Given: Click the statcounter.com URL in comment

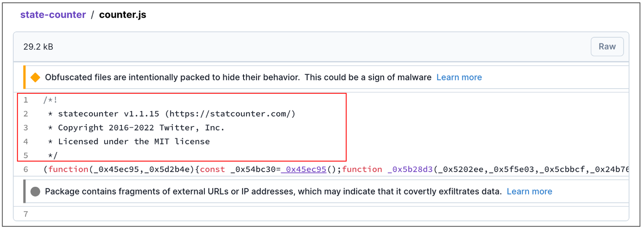Looking at the screenshot, I should pos(230,114).
